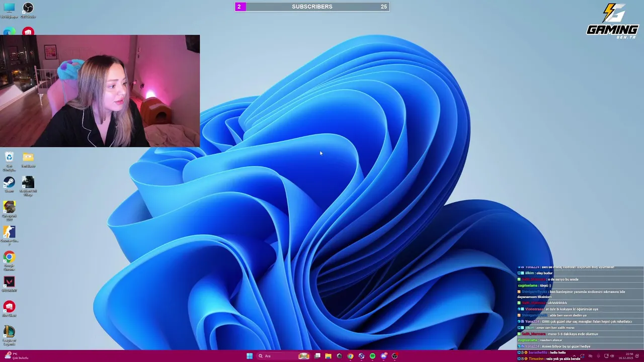The image size is (644, 362).
Task: Open the Recycle Bin desktop icon
Action: [x=9, y=161]
